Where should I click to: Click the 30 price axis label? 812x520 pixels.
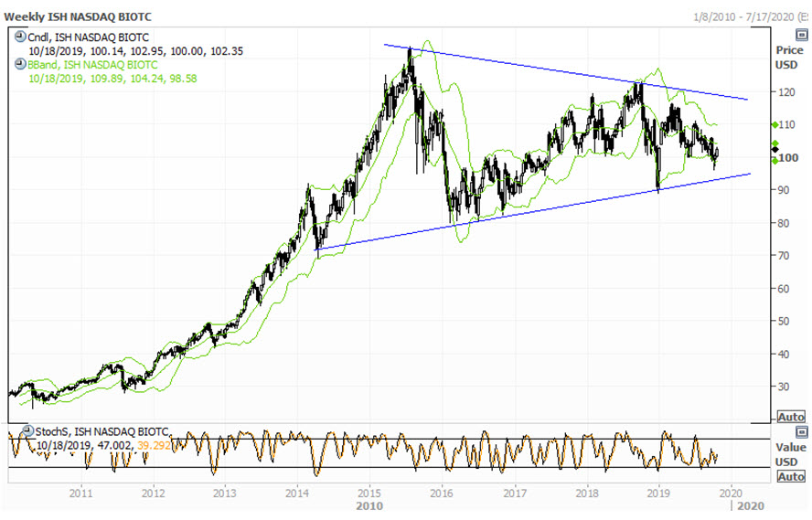click(784, 387)
